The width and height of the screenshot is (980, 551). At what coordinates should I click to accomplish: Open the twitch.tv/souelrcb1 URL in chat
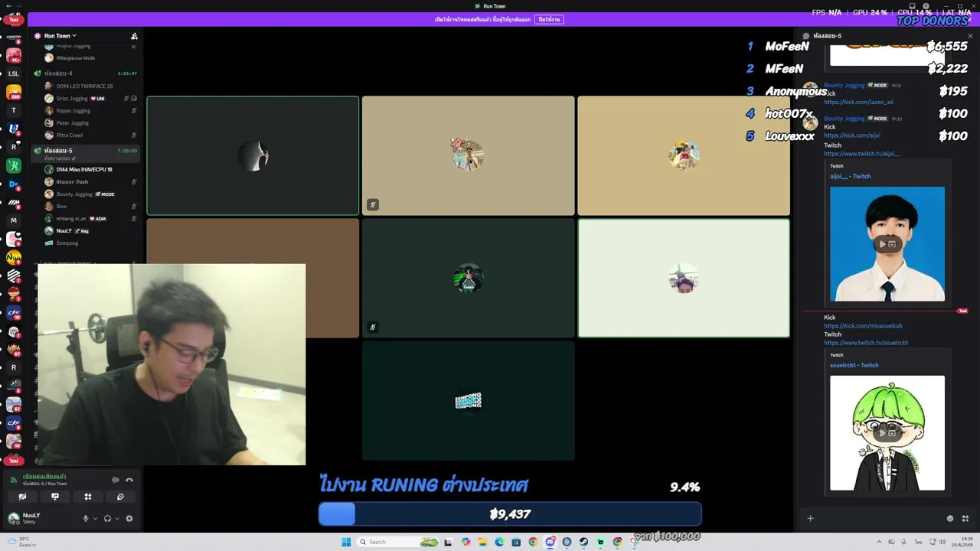(x=866, y=343)
